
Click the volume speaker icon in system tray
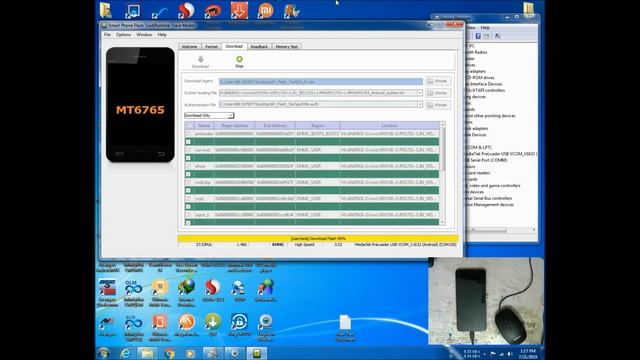point(510,354)
